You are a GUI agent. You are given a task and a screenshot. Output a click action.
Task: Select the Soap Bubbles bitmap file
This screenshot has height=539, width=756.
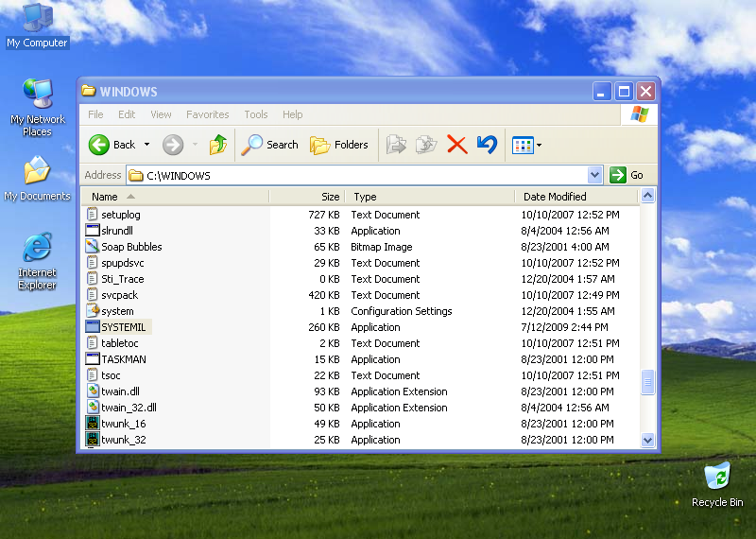point(131,247)
